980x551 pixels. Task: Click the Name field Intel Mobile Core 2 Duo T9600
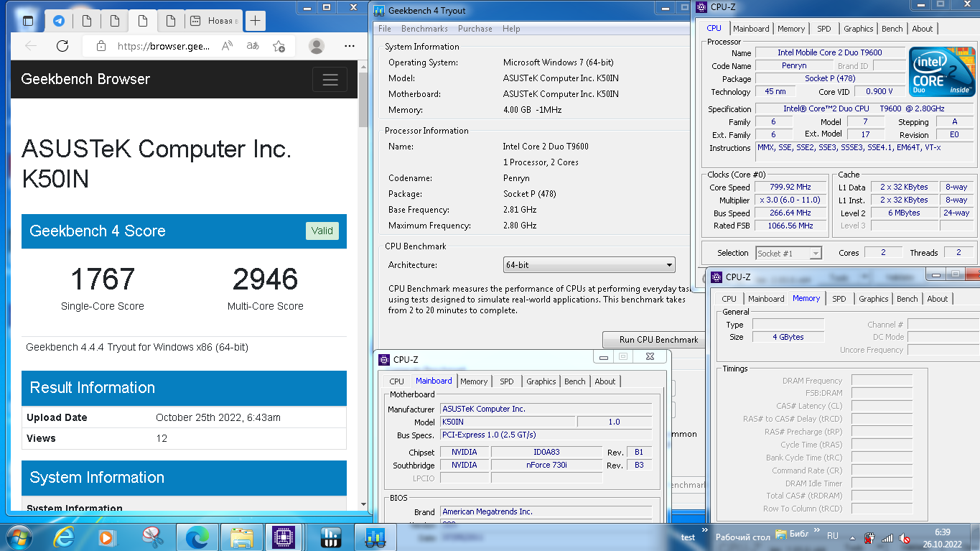tap(829, 52)
